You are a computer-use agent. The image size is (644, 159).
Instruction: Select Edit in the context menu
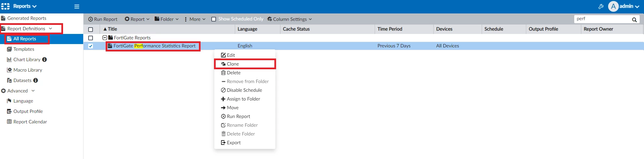245,55
